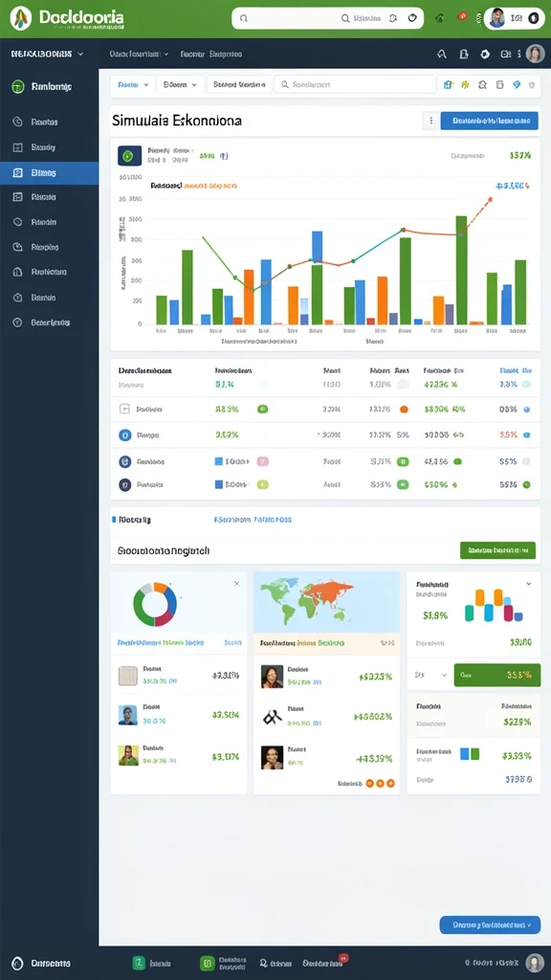Click the app logo in the green header
The height and width of the screenshot is (980, 551).
click(21, 18)
